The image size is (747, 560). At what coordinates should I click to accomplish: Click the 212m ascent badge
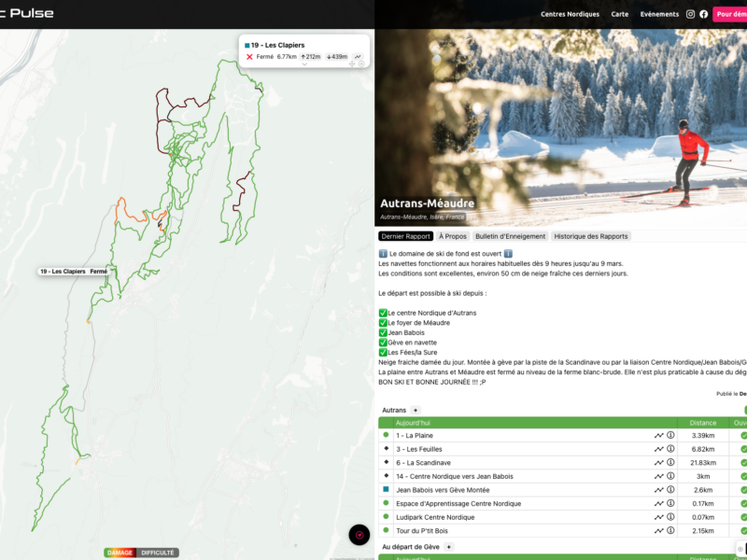[311, 57]
